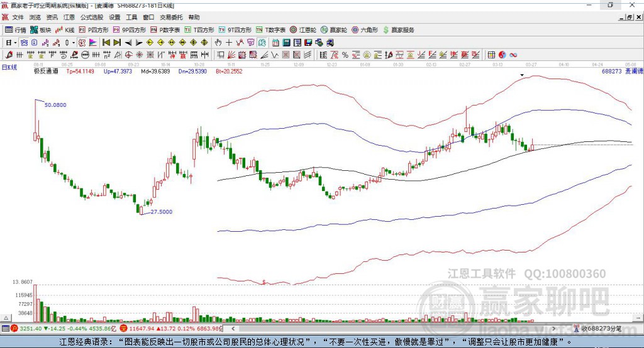
Task: Open the calculator icon
Action: pyautogui.click(x=286, y=43)
